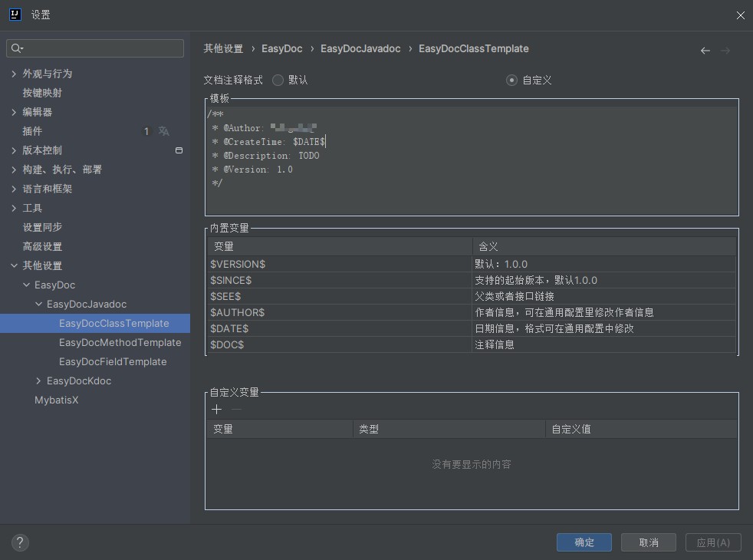Collapse the EasyDocJavadoc tree node
Screen dimensions: 753x560
(38, 304)
